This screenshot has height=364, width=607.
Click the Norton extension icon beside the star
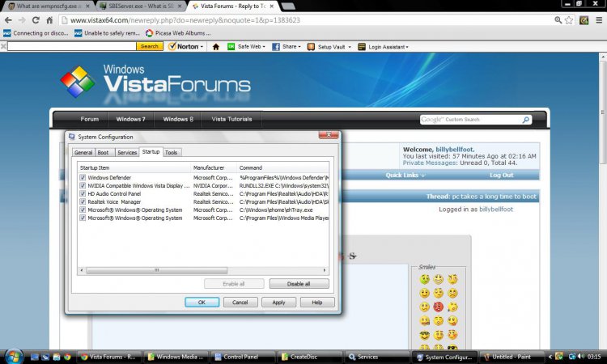point(584,20)
